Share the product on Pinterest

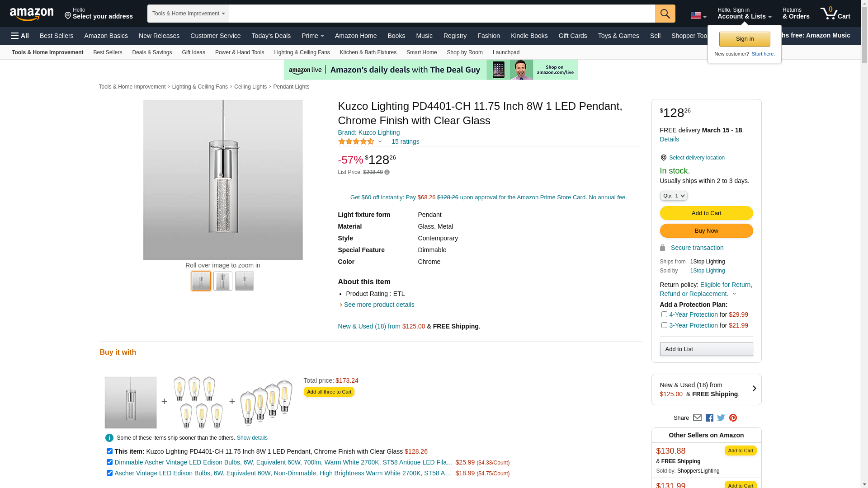pyautogui.click(x=733, y=418)
